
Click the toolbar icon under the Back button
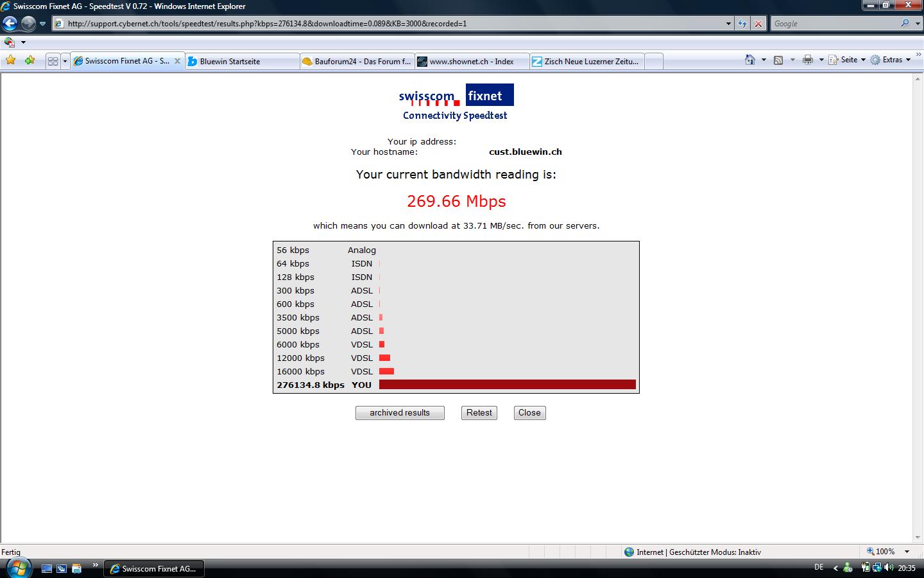(x=10, y=42)
